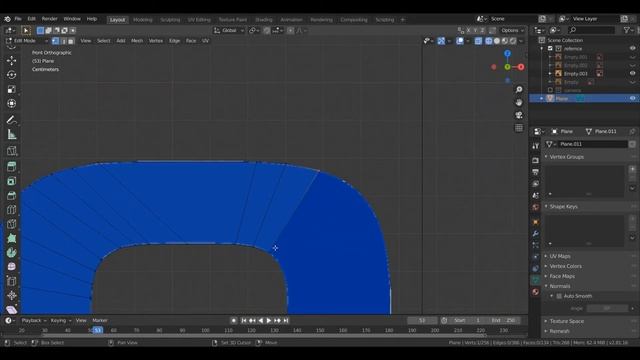Click the Blender logo menu icon

[7, 19]
